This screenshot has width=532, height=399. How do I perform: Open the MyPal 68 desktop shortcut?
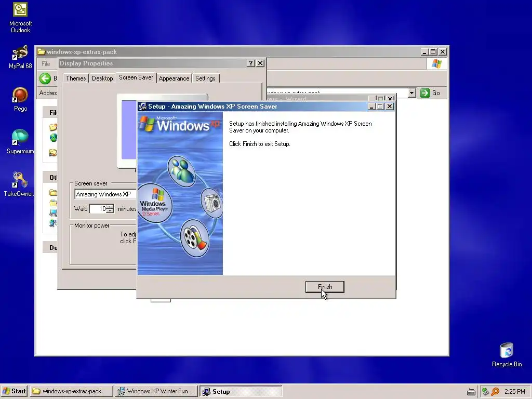coord(20,57)
